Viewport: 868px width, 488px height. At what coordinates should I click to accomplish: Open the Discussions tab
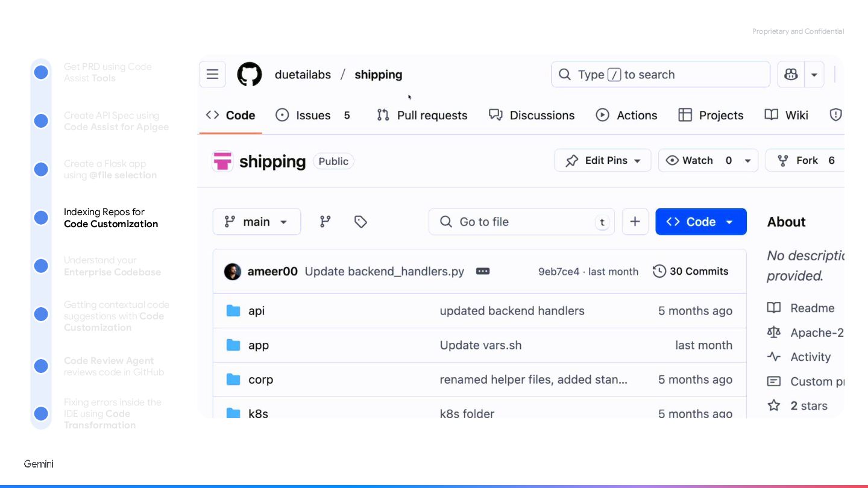[532, 115]
